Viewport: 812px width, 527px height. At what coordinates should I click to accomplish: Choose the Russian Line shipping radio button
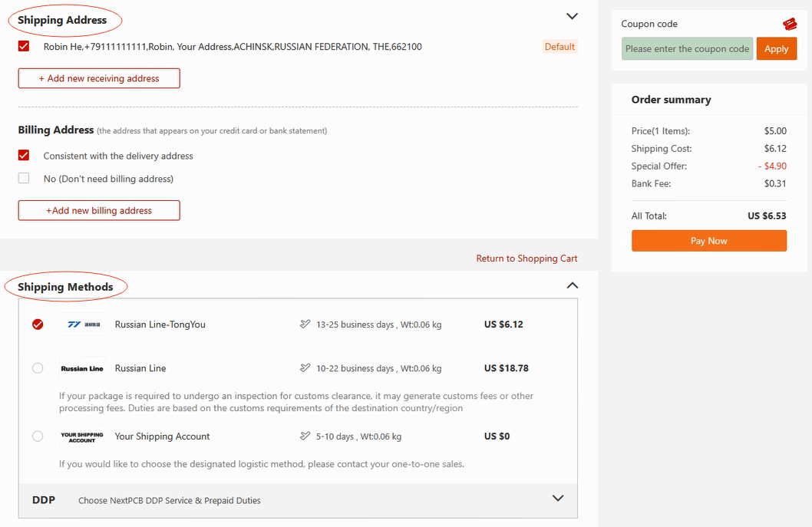[38, 368]
